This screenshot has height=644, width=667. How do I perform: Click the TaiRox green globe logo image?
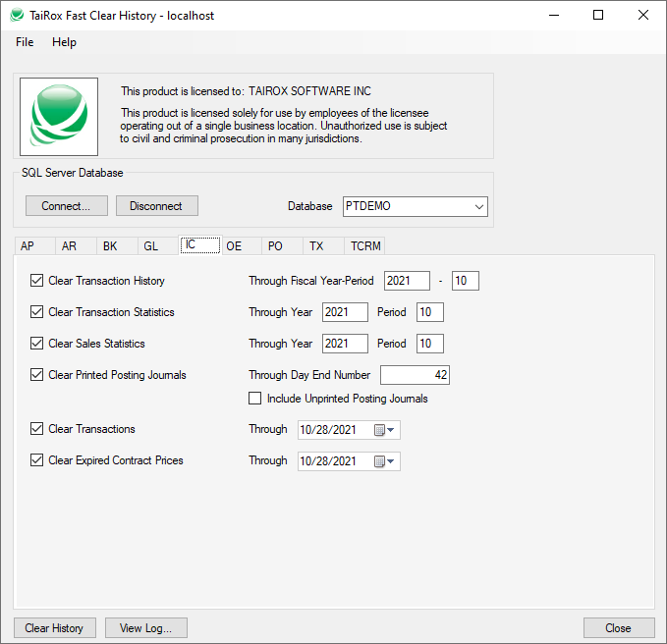click(59, 117)
